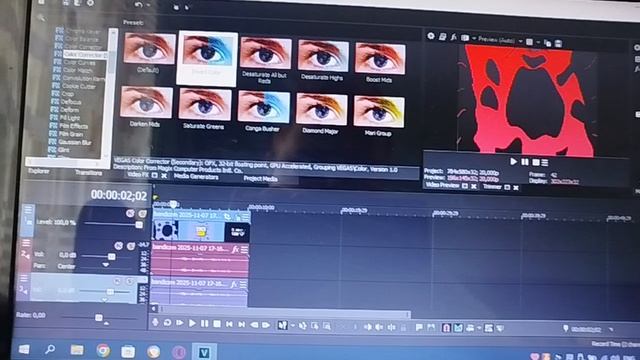Close the Video Preview panel tab
Screen dimensions: 640x360
pyautogui.click(x=474, y=187)
